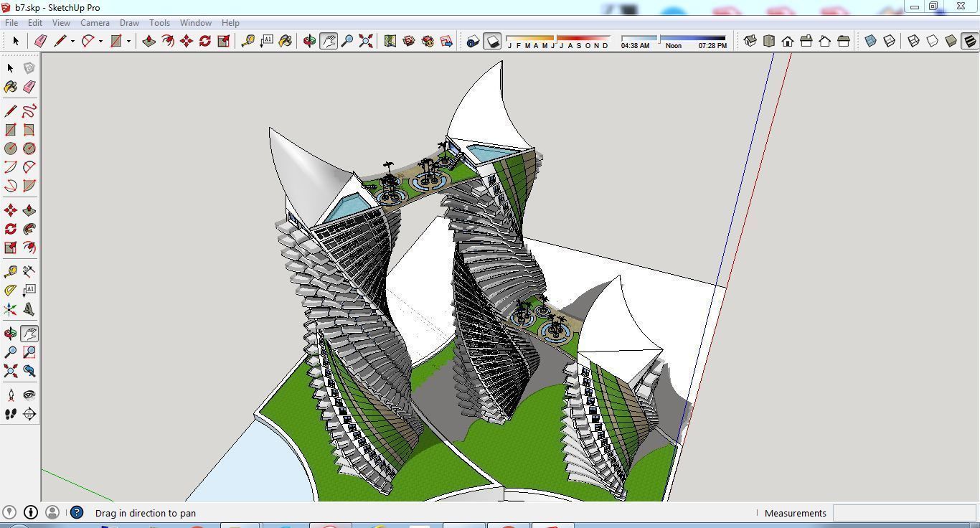Click the credits info status bar icon
Image resolution: width=980 pixels, height=528 pixels.
pos(31,512)
